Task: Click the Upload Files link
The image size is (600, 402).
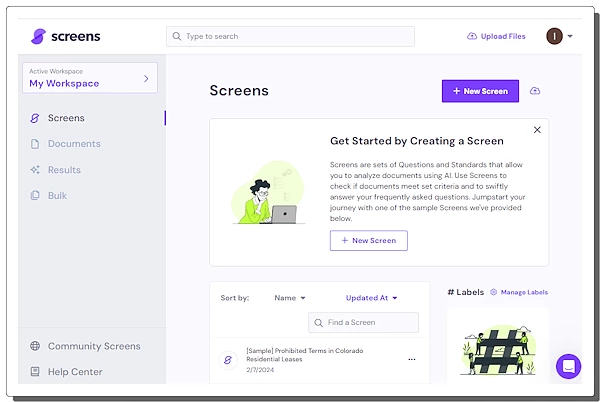Action: click(x=496, y=36)
